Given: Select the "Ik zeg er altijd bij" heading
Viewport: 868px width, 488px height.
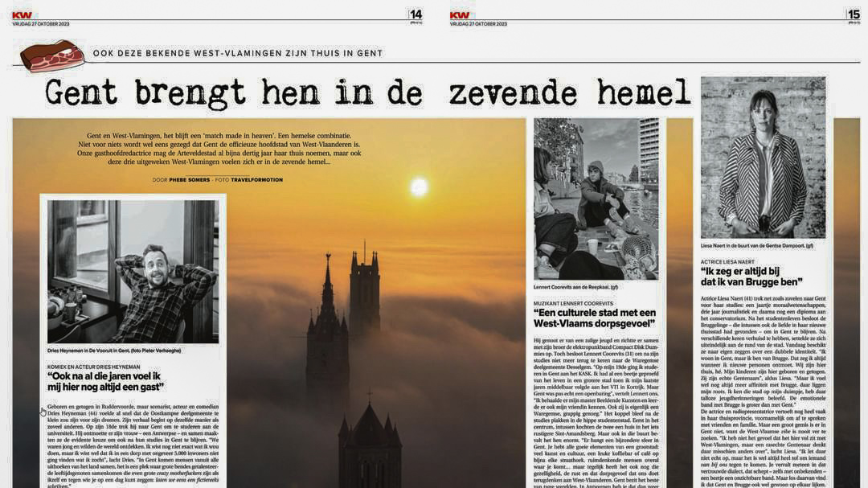Looking at the screenshot, I should pyautogui.click(x=751, y=277).
